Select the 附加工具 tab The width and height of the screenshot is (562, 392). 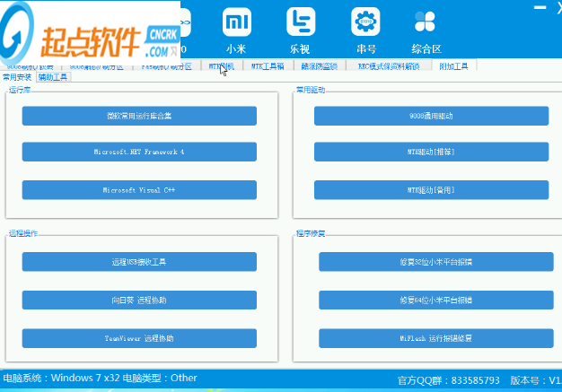point(454,65)
